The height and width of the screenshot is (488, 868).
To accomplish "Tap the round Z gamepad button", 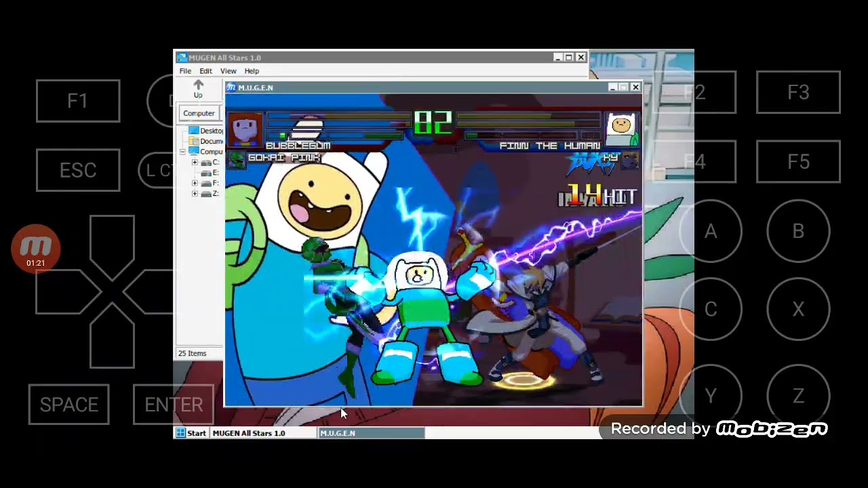I will 798,396.
